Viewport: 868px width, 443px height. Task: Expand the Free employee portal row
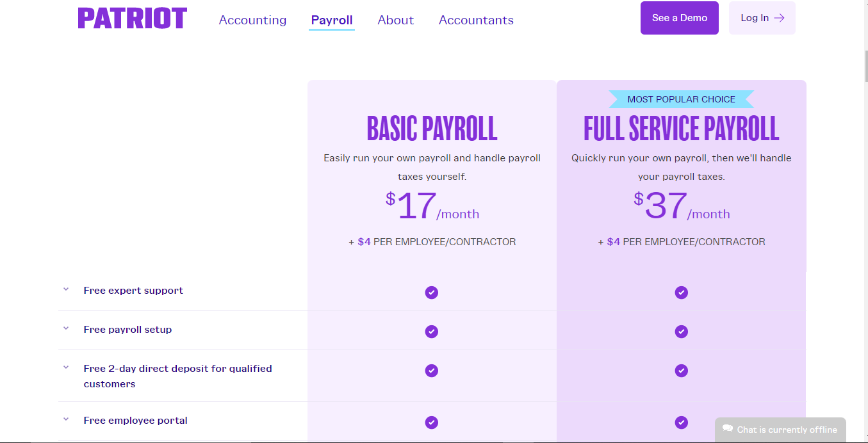click(x=66, y=420)
